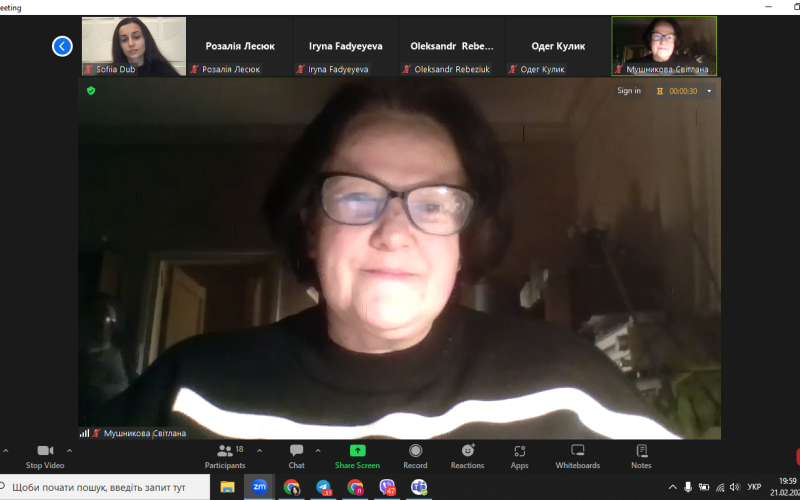Screen dimensions: 800x500
Task: Click the green Share Screen button
Action: coord(357,456)
